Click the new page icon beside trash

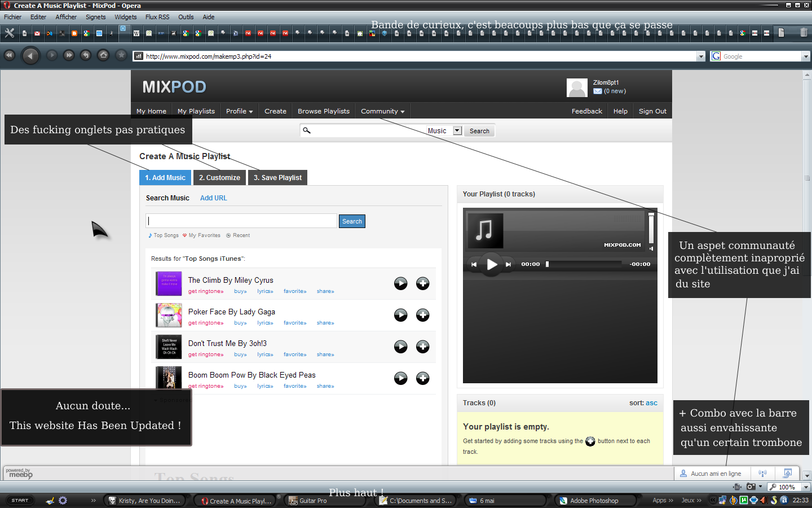pyautogui.click(x=781, y=32)
